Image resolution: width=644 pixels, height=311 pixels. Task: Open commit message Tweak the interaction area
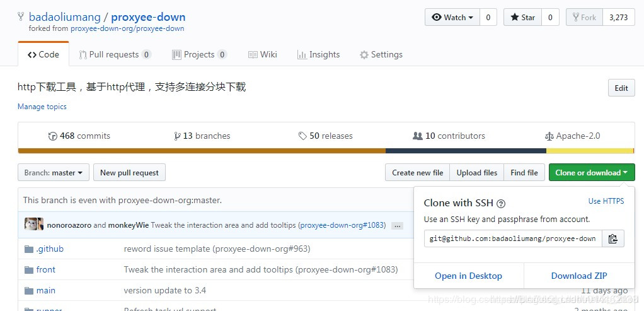click(224, 225)
